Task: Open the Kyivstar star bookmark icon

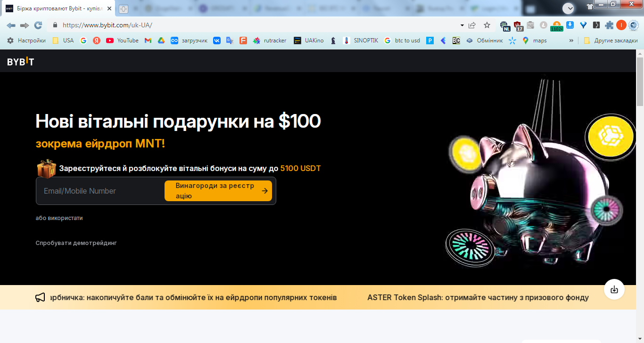Action: click(x=512, y=41)
